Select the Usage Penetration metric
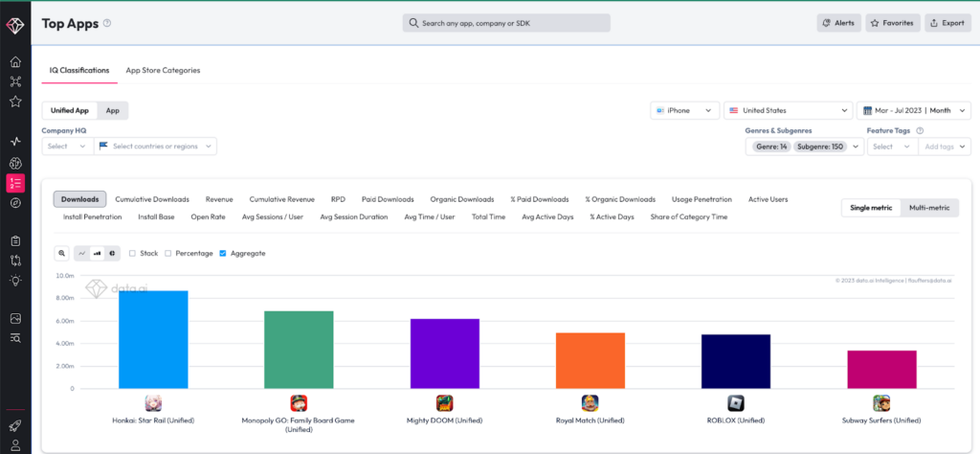The width and height of the screenshot is (980, 454). click(x=702, y=199)
